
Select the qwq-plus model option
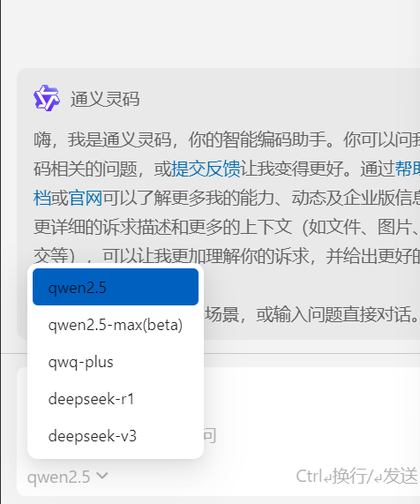116,362
